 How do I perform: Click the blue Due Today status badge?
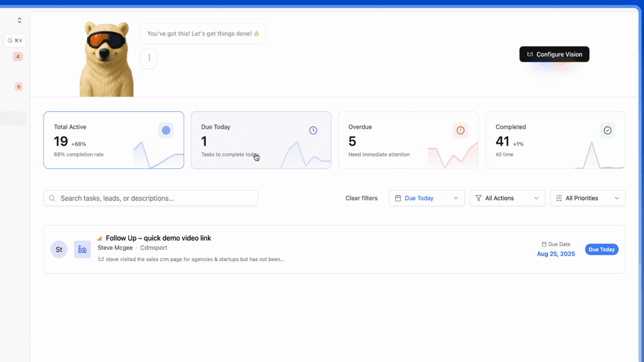click(602, 249)
